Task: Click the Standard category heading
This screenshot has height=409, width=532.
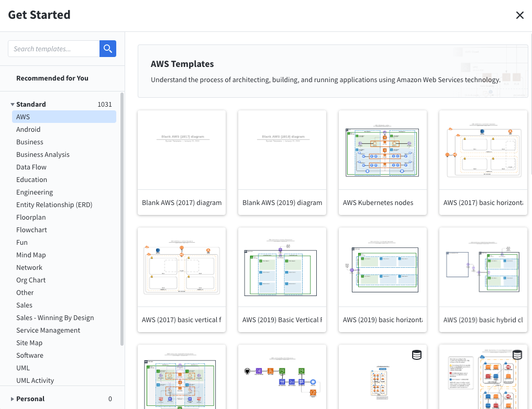Action: coord(31,105)
